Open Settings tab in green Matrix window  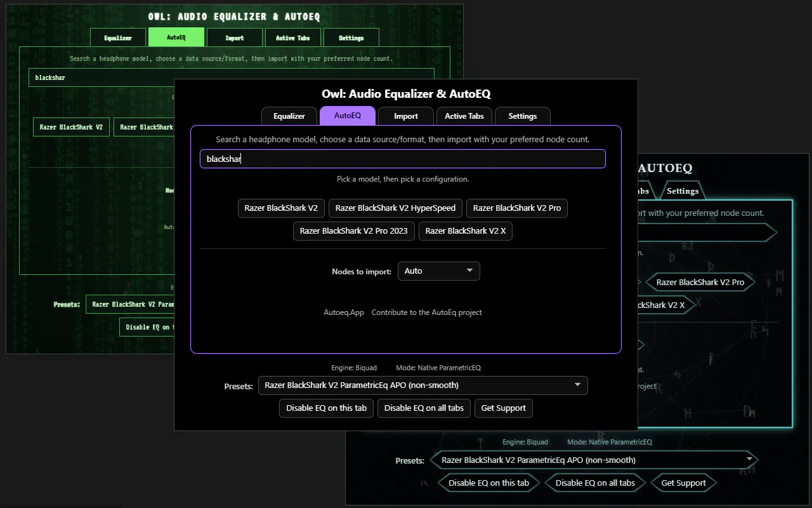tap(351, 38)
